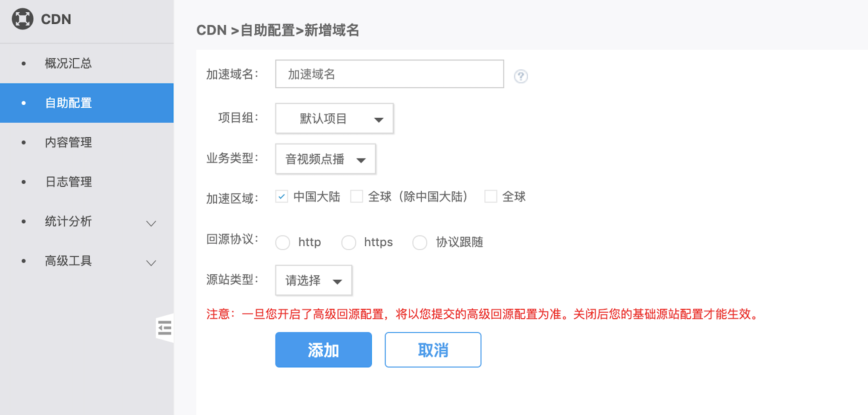Click the CDN logo icon

pos(23,19)
